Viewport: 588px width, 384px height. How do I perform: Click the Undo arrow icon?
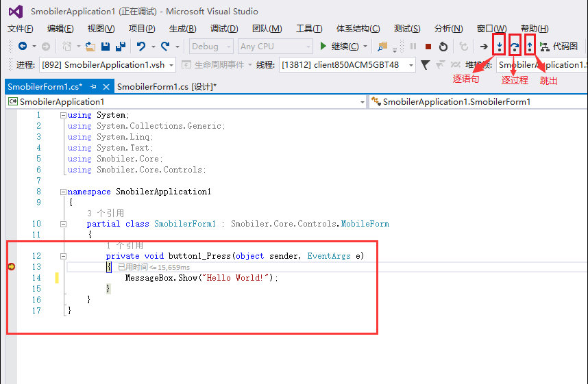[x=141, y=47]
